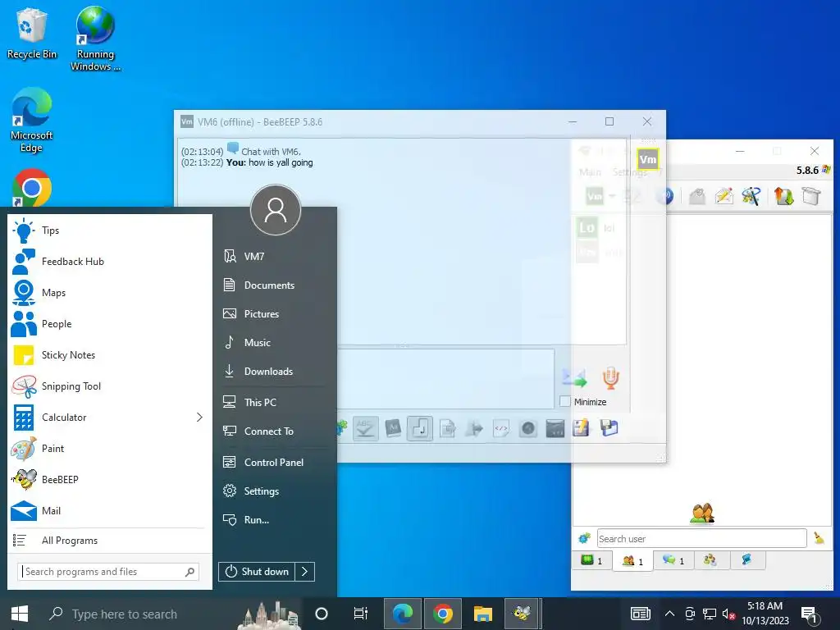Viewport: 840px width, 630px height.
Task: Click the blue floppy disk save chat icon
Action: click(x=609, y=428)
